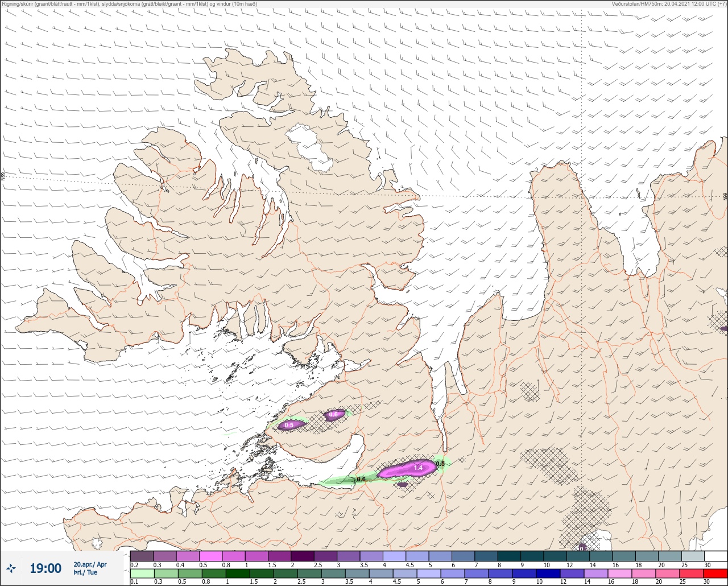
Task: Click the pale green 0.1 swatch in lower legend
Action: coord(142,573)
